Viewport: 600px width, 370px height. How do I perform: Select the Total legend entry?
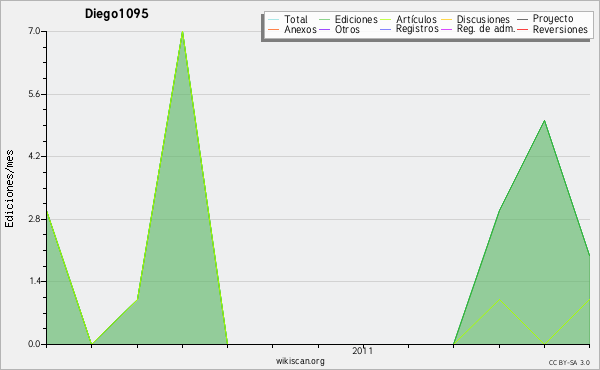point(288,19)
